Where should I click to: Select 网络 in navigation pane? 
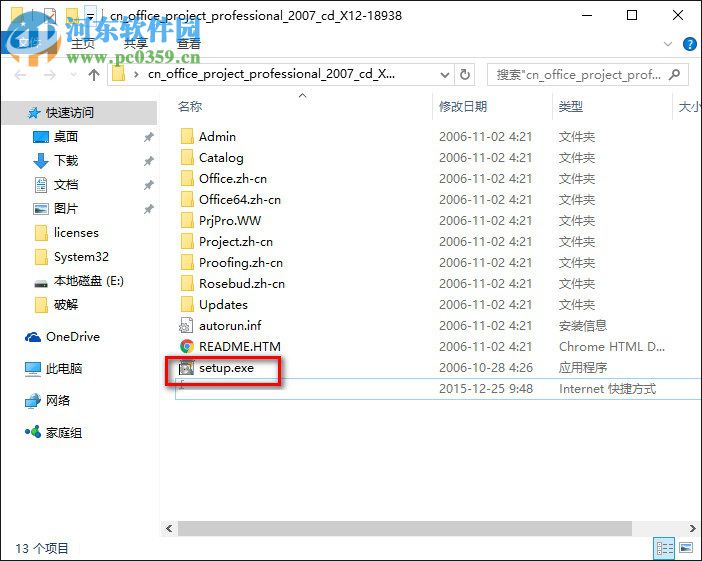58,401
